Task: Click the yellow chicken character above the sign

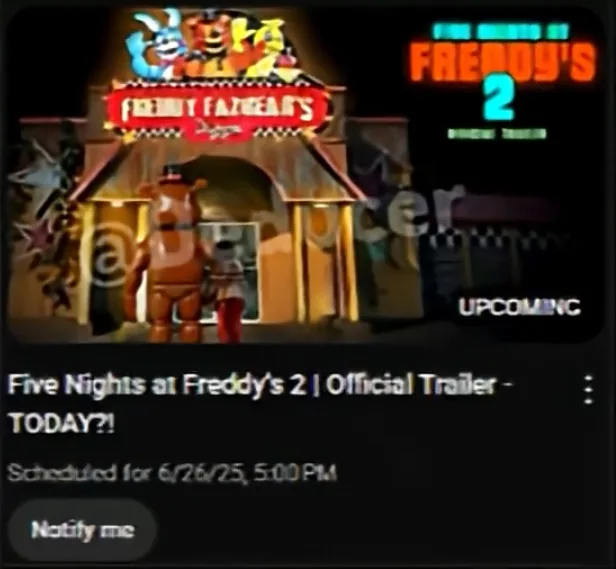Action: pyautogui.click(x=257, y=47)
